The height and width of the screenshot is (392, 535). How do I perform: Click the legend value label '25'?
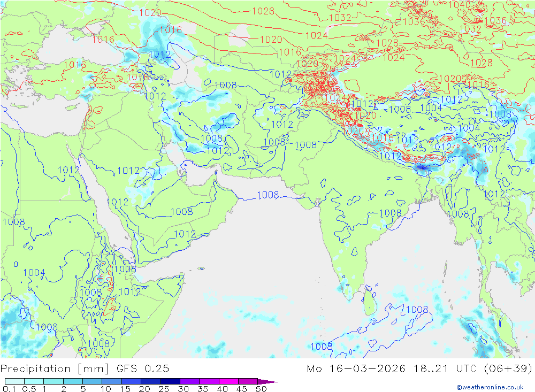164,389
